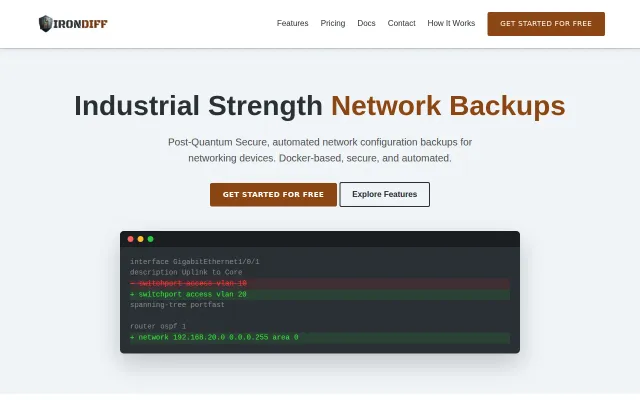Open the Features nav link
The height and width of the screenshot is (400, 640).
(x=292, y=23)
